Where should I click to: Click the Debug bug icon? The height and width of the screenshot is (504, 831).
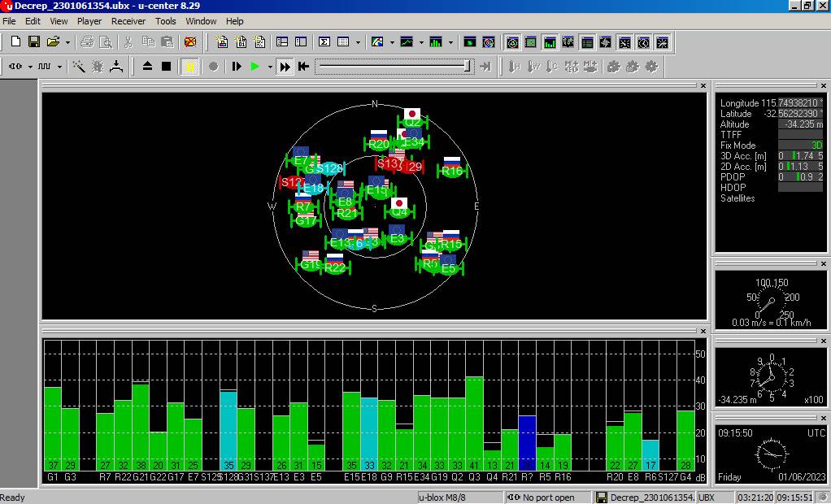[x=98, y=67]
